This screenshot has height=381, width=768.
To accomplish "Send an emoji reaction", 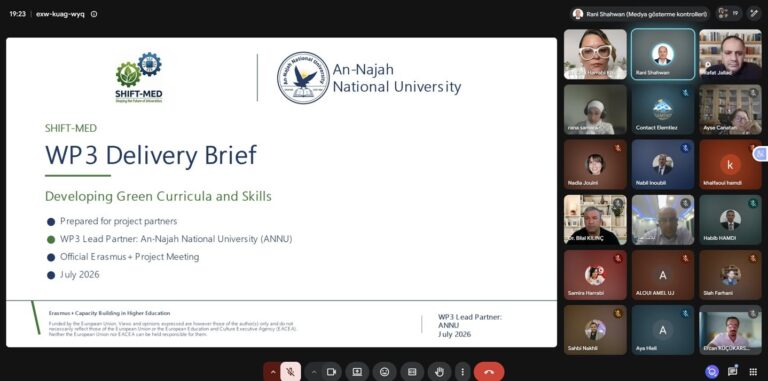I will click(384, 372).
